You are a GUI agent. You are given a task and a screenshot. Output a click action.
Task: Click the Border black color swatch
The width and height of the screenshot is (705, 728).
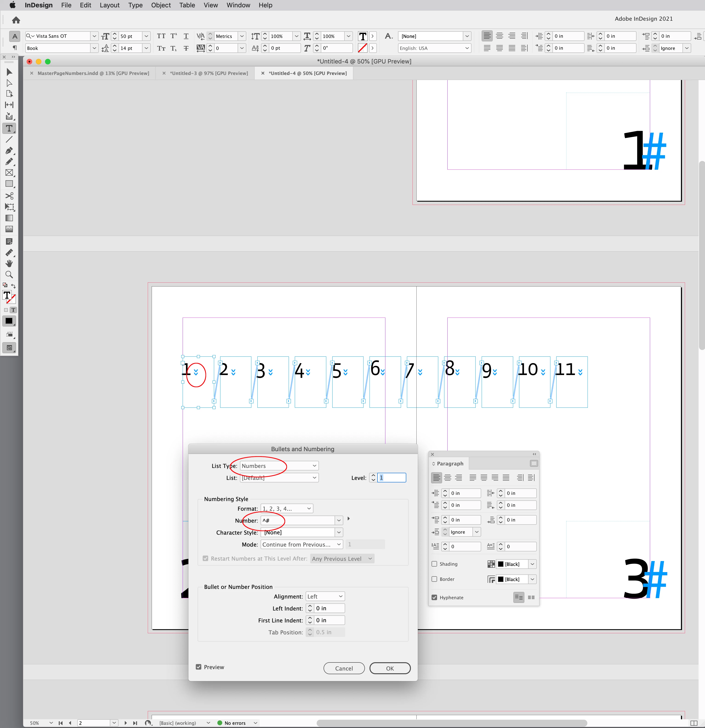[x=501, y=579]
